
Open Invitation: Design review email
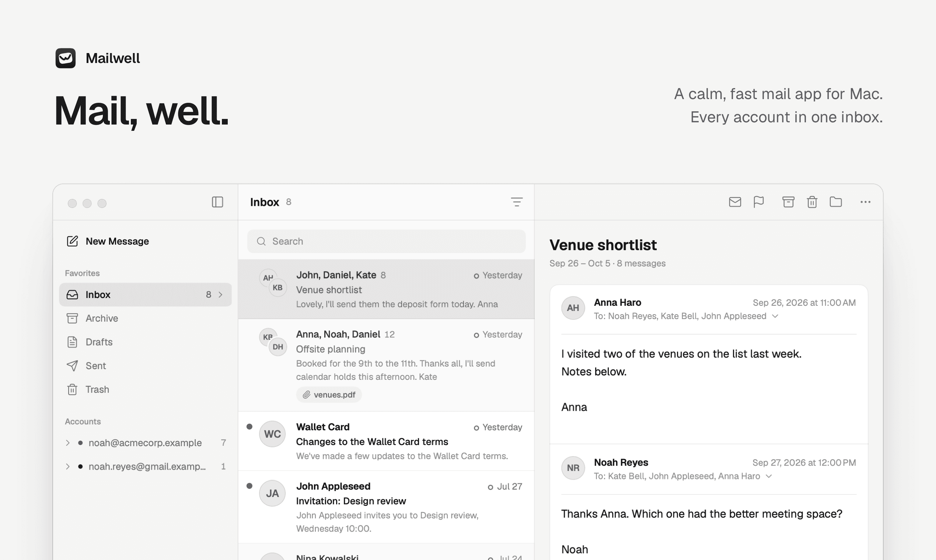(x=386, y=507)
